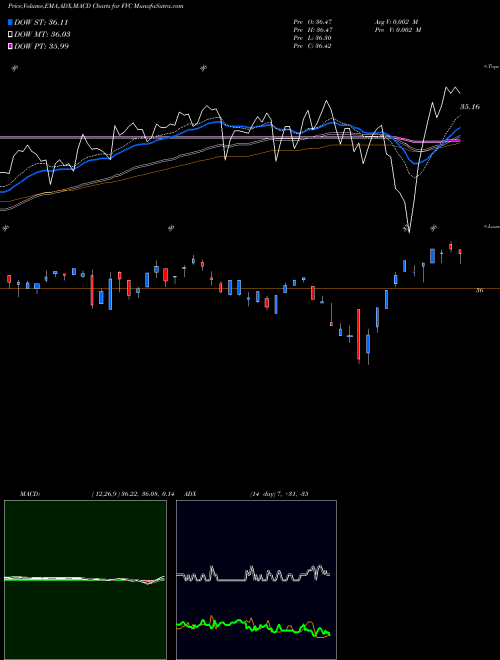This screenshot has width=500, height=660.
Task: Click the white DOW MT legend swatch
Action: pyautogui.click(x=11, y=34)
